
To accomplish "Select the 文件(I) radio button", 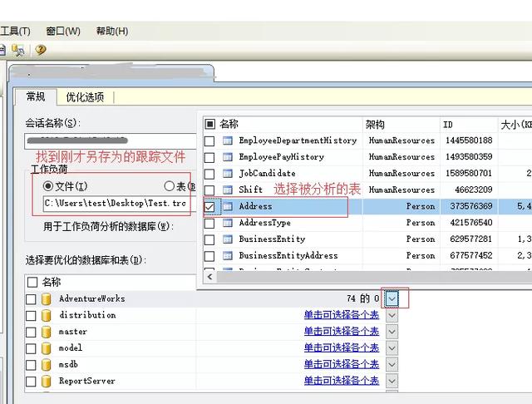I will (x=48, y=186).
